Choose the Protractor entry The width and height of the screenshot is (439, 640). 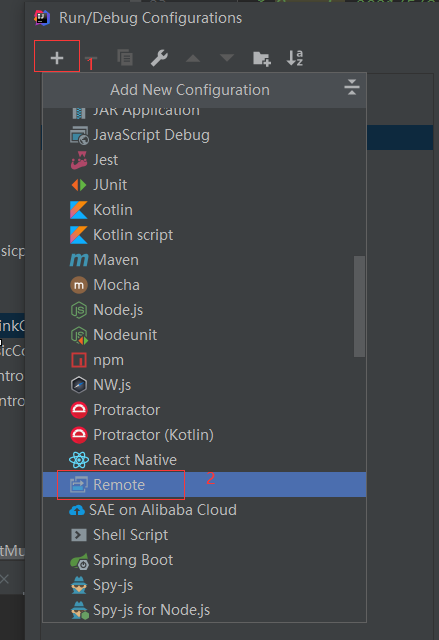204,410
